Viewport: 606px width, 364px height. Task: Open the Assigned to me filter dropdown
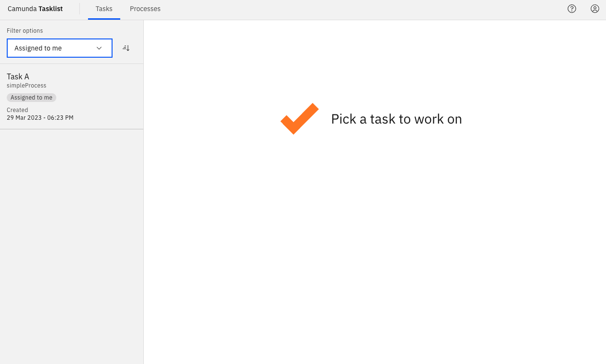click(59, 48)
